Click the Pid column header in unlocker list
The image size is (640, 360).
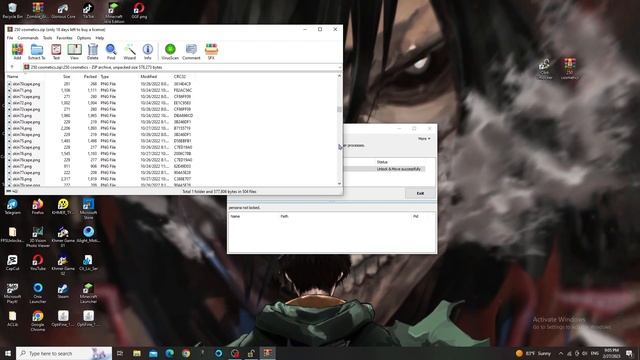[x=416, y=216]
